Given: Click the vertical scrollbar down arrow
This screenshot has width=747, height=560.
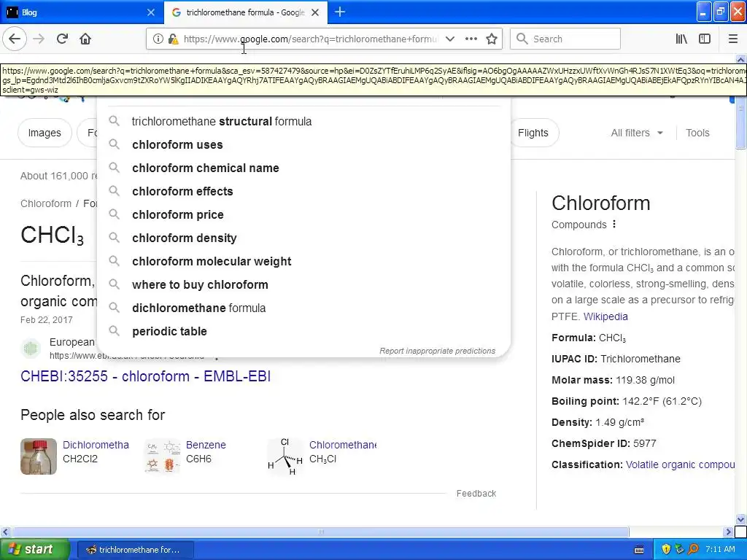Looking at the screenshot, I should (741, 519).
